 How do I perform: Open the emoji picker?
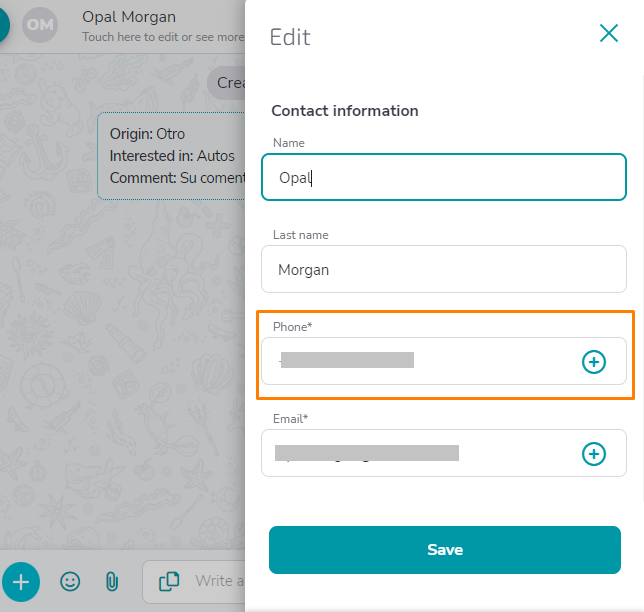click(70, 582)
